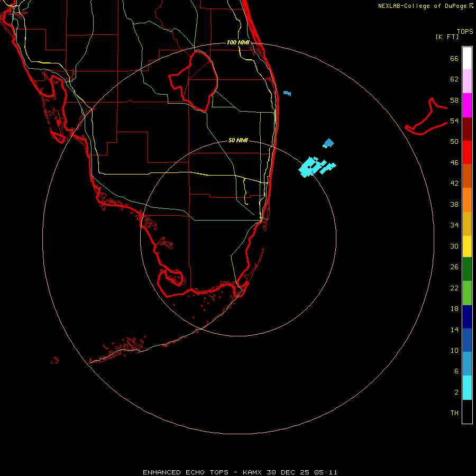This screenshot has height=476, width=476.
Task: Click the light steel-blue legend swatch
Action: [x=467, y=363]
